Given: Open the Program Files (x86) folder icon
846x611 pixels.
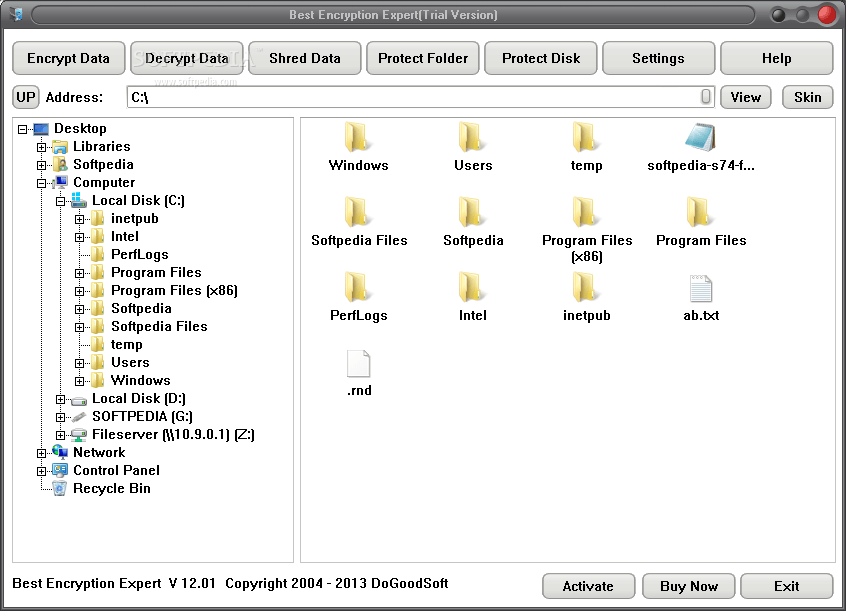Looking at the screenshot, I should click(586, 215).
